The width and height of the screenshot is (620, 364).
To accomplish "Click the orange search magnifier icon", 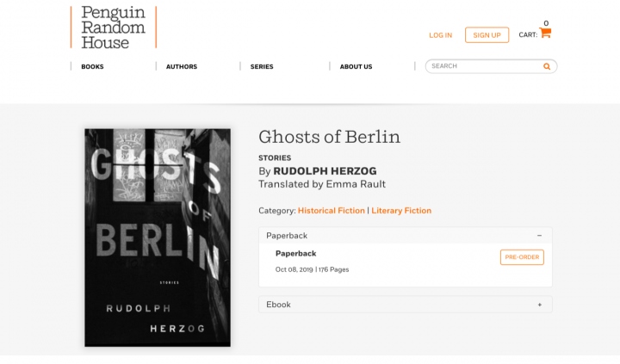I will pos(547,66).
